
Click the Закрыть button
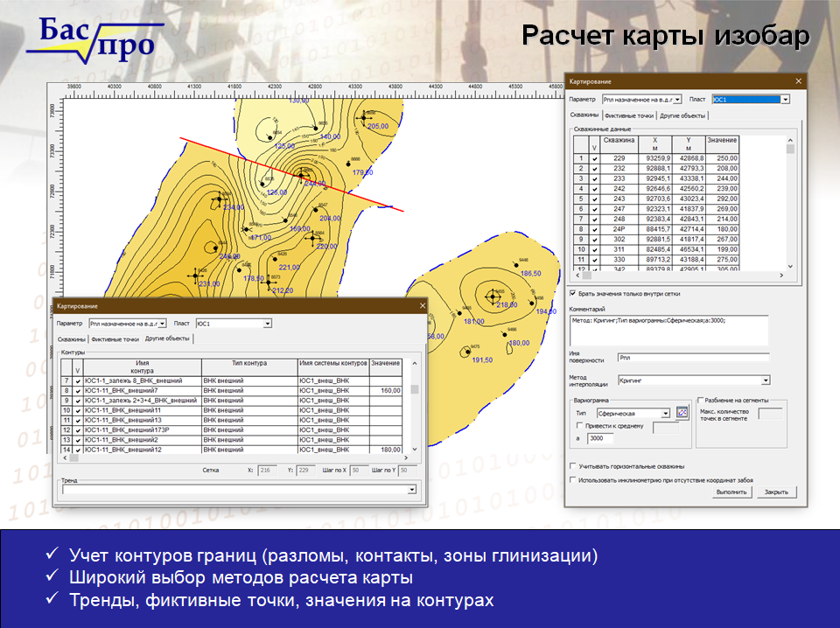(x=776, y=492)
